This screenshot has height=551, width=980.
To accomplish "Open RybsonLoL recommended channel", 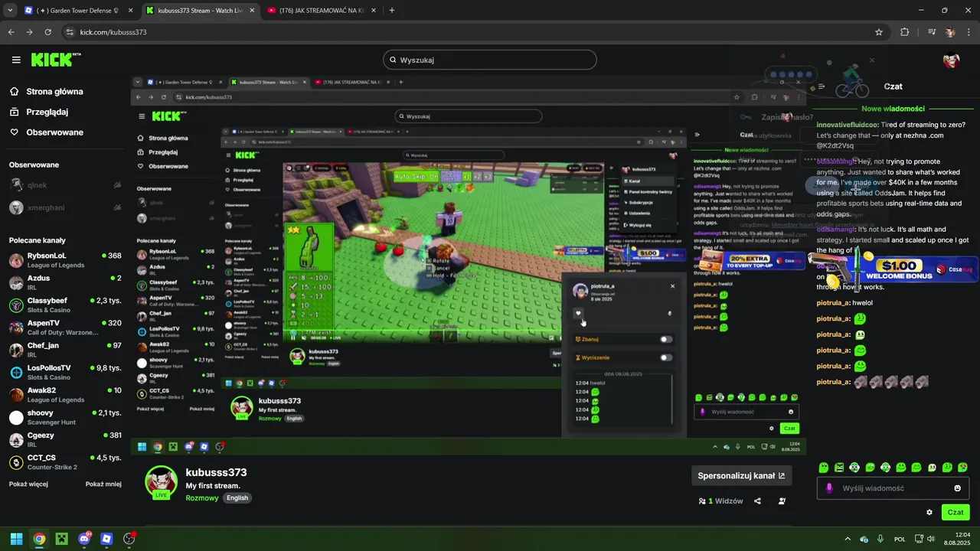I will click(65, 260).
